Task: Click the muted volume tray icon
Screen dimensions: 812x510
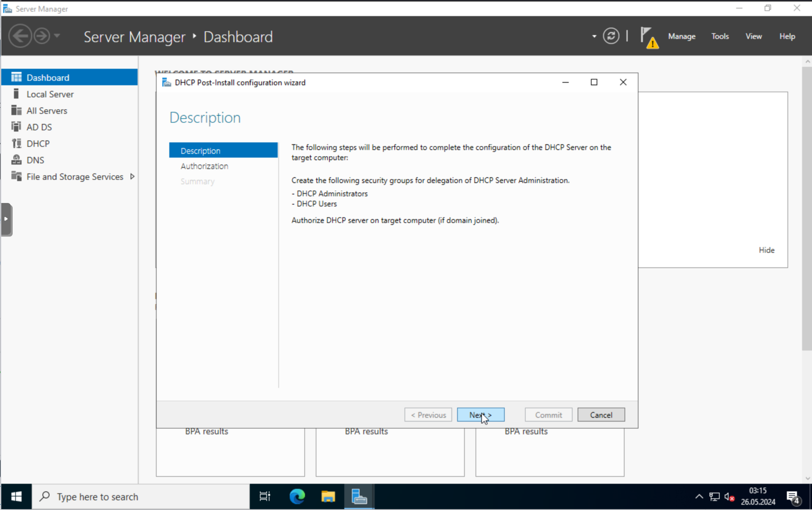Action: pyautogui.click(x=729, y=496)
